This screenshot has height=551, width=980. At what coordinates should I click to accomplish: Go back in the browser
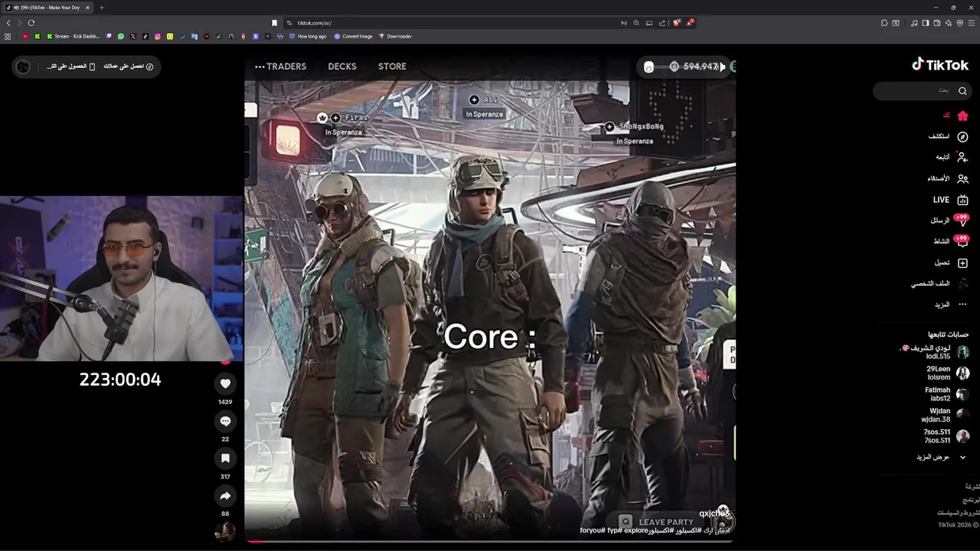pos(8,23)
